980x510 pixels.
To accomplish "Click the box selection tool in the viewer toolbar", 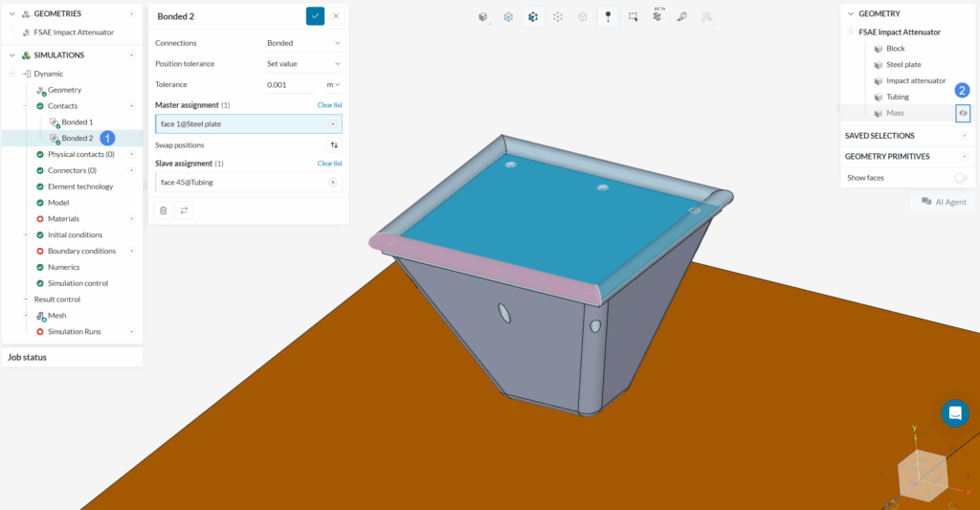I will tap(633, 16).
